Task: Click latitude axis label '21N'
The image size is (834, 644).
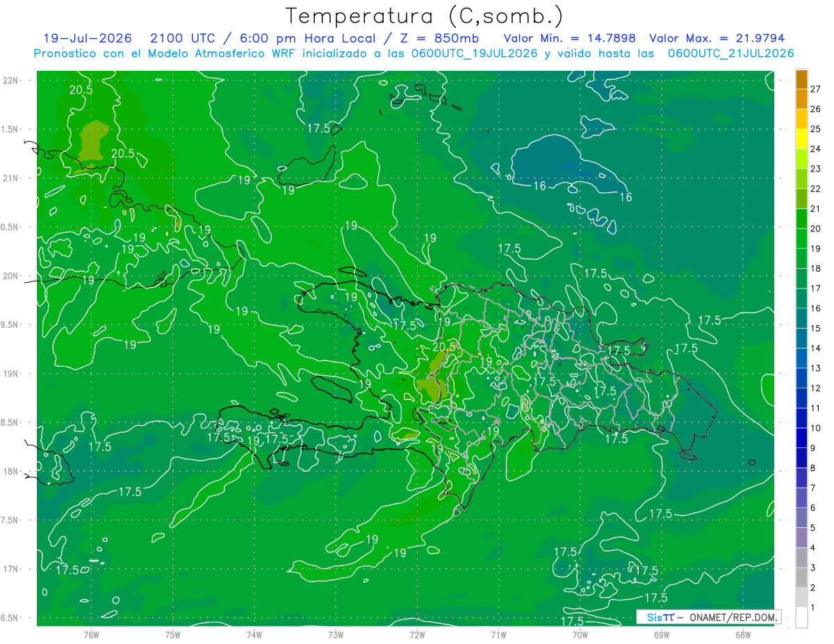Action: point(10,178)
